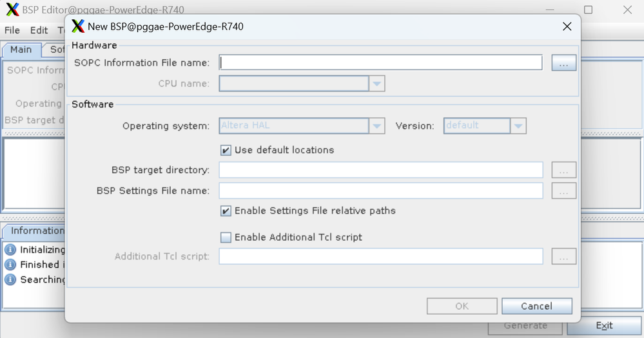This screenshot has height=338, width=644.
Task: Uncheck Enable Settings File relative paths
Action: tap(226, 211)
